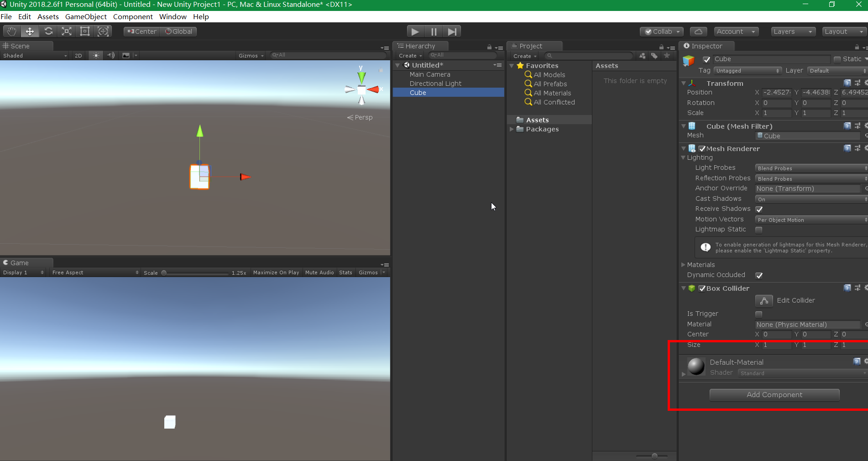Image resolution: width=868 pixels, height=461 pixels.
Task: Enable the Lightmap Static checkbox
Action: 759,230
